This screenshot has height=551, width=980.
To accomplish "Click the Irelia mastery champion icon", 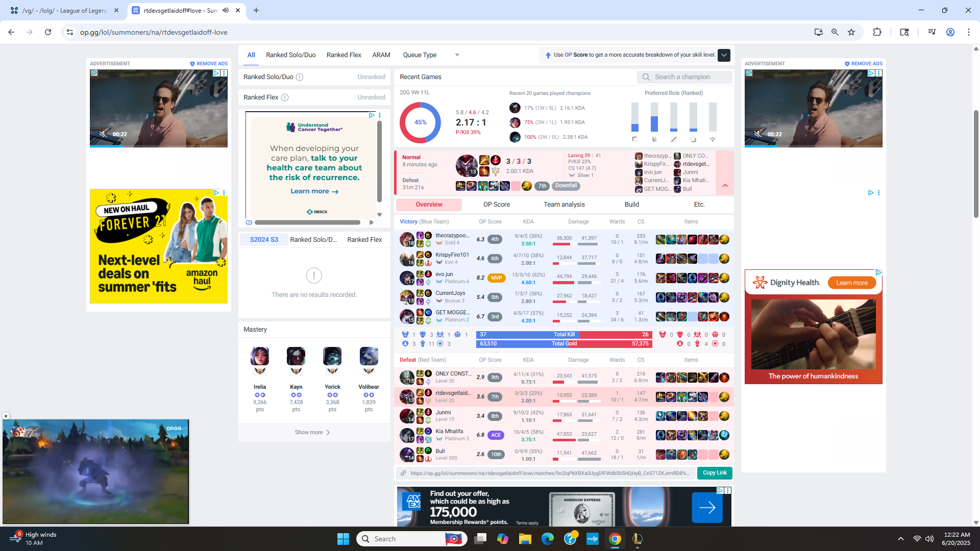I will click(260, 356).
